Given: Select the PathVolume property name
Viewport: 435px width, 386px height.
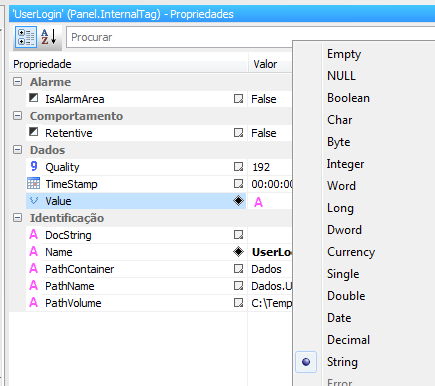Looking at the screenshot, I should pyautogui.click(x=73, y=303).
